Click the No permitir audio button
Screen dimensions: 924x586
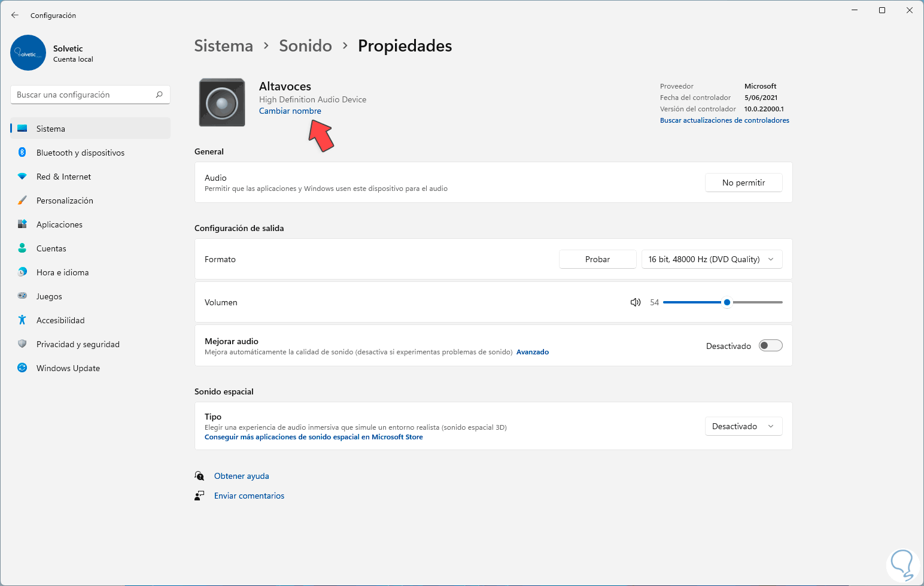click(743, 183)
